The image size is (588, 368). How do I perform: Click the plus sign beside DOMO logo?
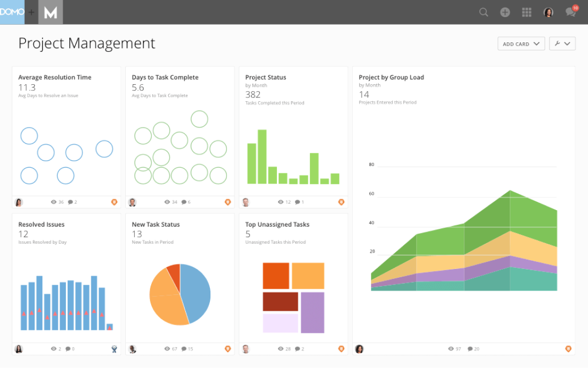point(31,13)
